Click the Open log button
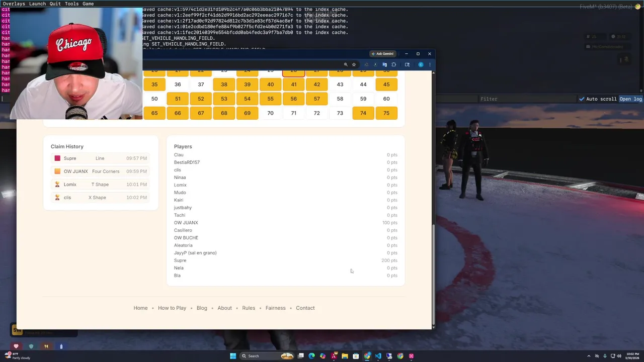 (630, 99)
